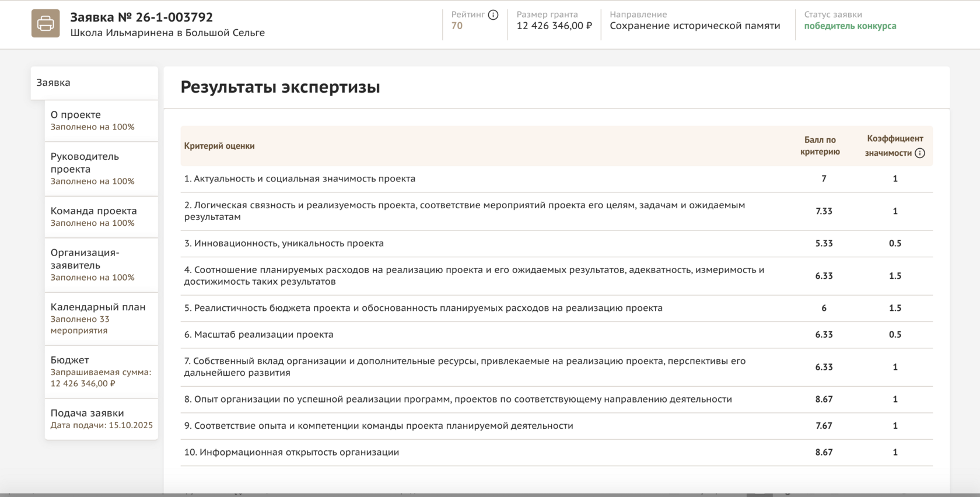Viewport: 980px width, 497px height.
Task: Click score 6.33 in the Соотношение планируемых расходов row
Action: (x=824, y=276)
